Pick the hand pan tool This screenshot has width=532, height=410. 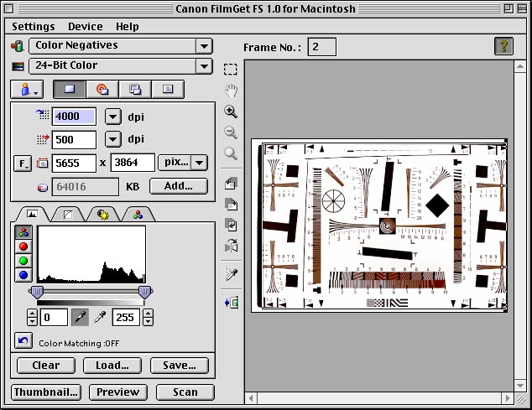coord(230,91)
